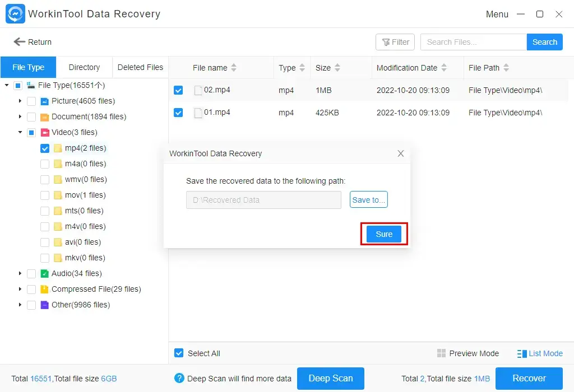Viewport: 574px width, 392px height.
Task: Toggle the File Type root checkbox
Action: [17, 86]
